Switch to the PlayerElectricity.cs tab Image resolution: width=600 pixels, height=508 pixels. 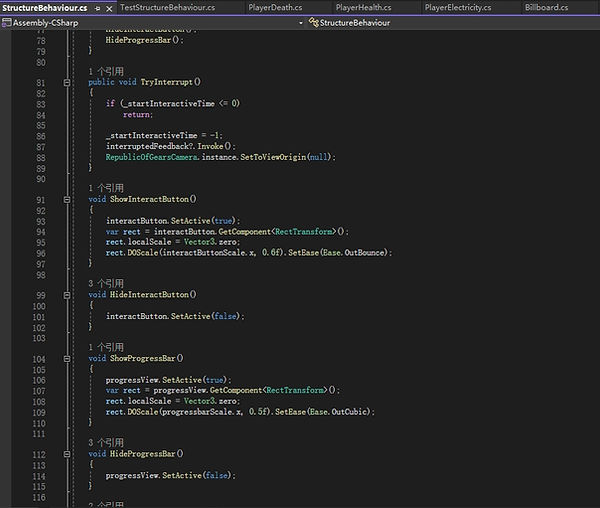[x=458, y=7]
